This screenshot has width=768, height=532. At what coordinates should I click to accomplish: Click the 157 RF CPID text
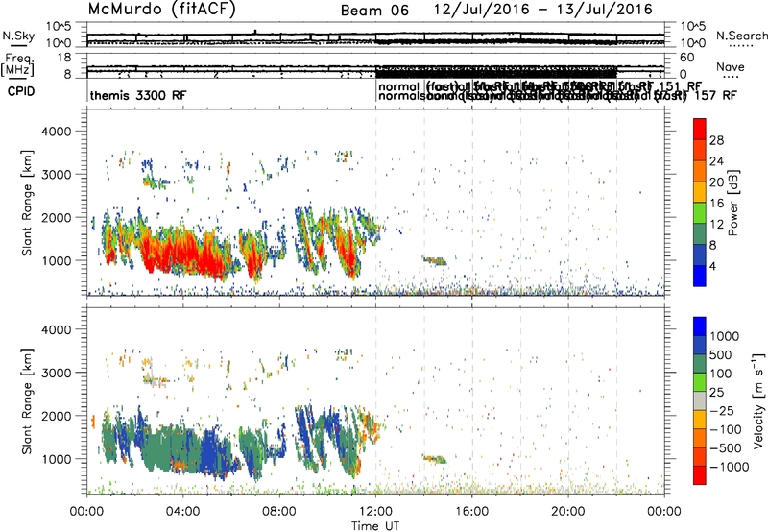point(714,95)
